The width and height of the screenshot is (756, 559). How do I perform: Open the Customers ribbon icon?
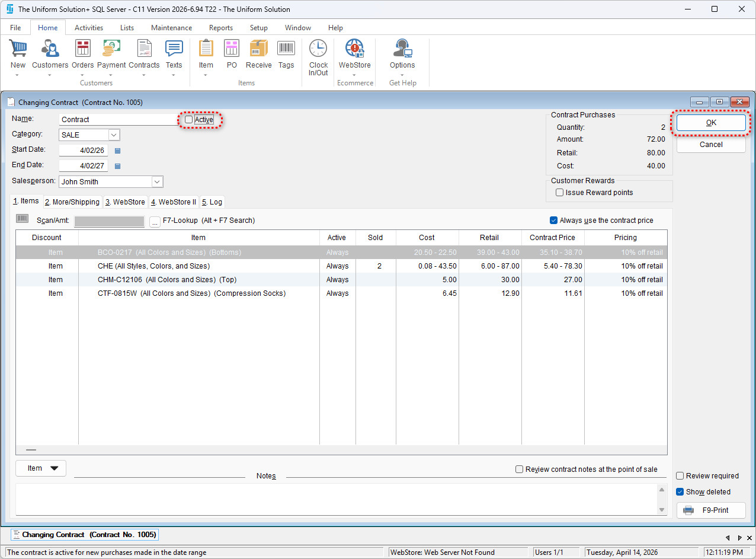pyautogui.click(x=50, y=49)
